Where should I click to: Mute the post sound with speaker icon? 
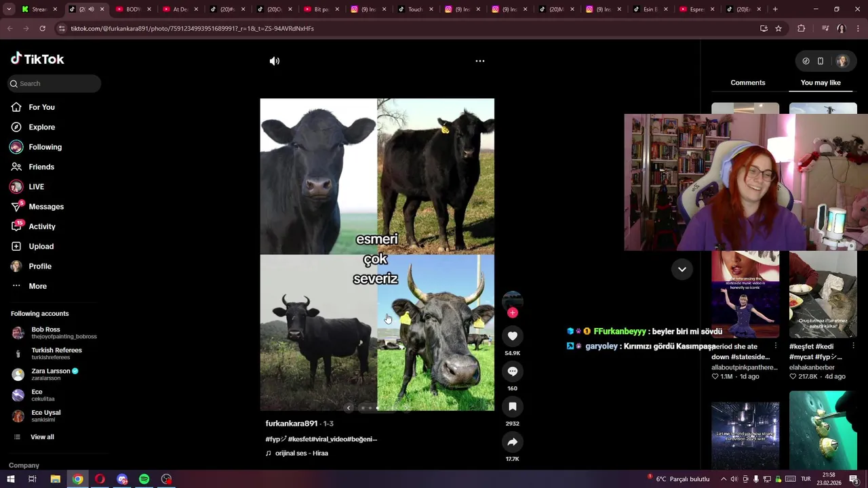275,61
